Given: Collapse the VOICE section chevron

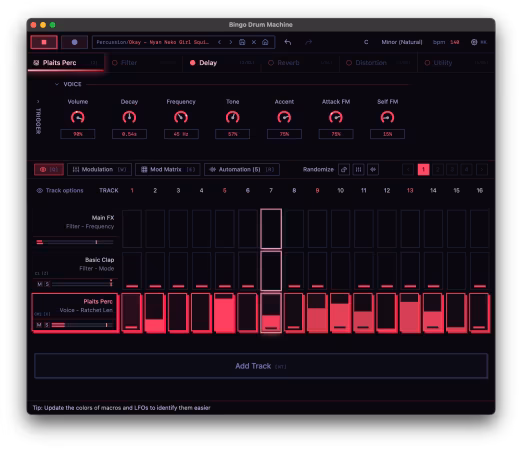Looking at the screenshot, I should (57, 84).
